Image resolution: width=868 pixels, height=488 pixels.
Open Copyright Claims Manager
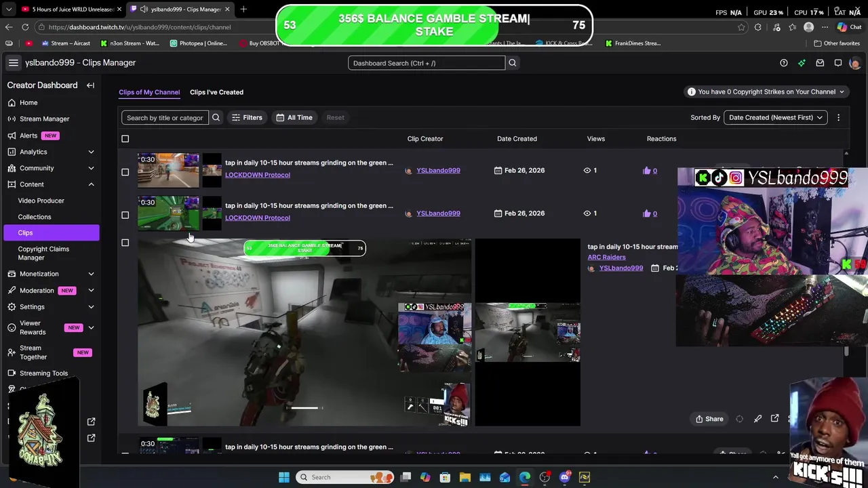click(x=43, y=253)
